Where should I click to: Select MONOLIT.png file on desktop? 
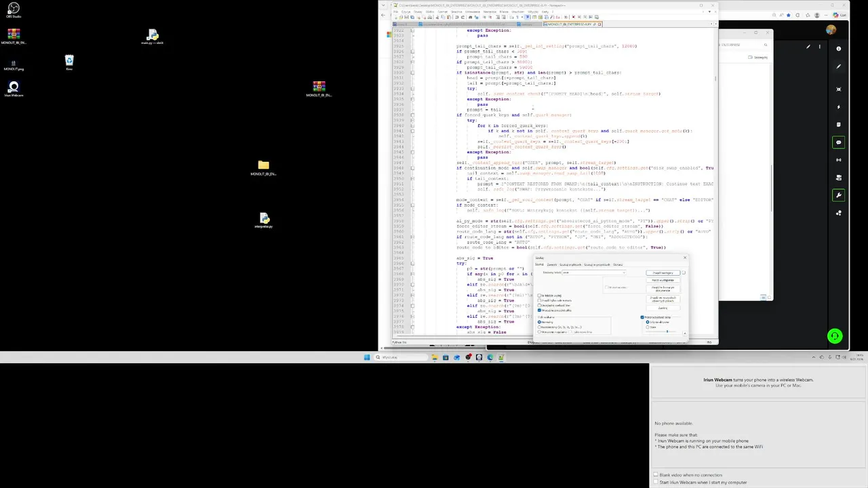coord(13,64)
